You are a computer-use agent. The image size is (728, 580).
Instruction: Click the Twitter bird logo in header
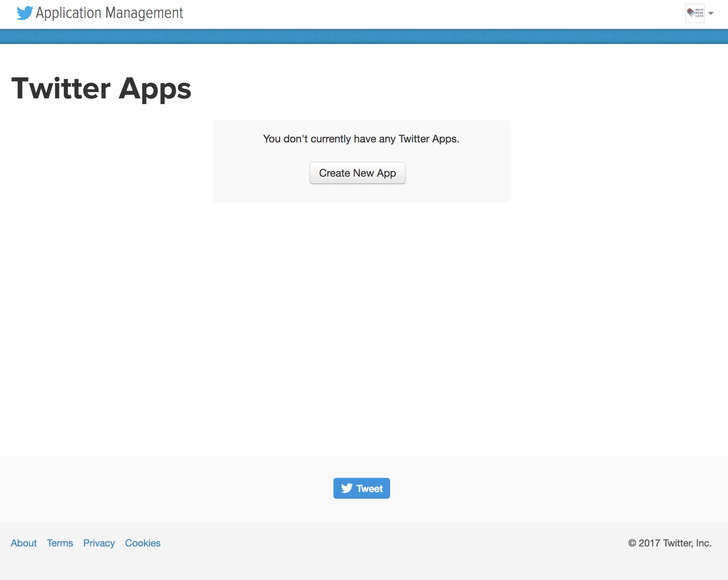pyautogui.click(x=25, y=13)
